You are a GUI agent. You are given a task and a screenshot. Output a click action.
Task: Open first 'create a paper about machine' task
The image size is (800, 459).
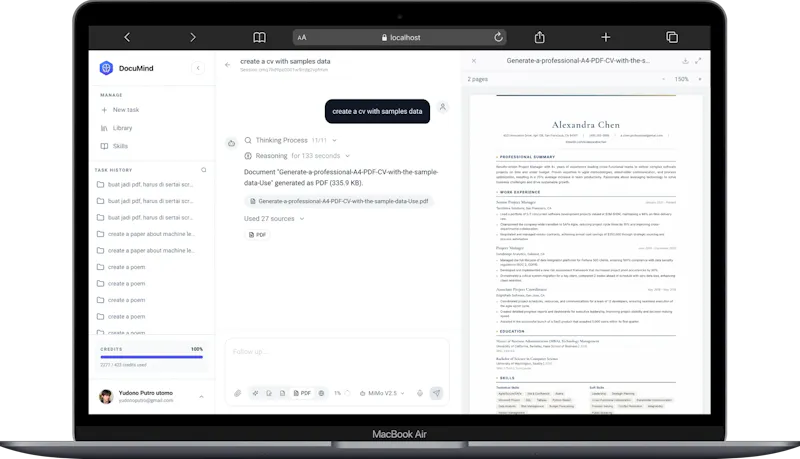point(145,234)
